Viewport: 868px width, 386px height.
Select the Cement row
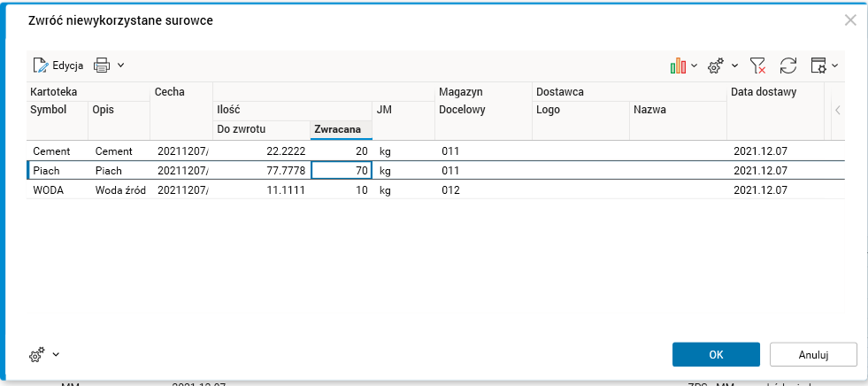(51, 151)
